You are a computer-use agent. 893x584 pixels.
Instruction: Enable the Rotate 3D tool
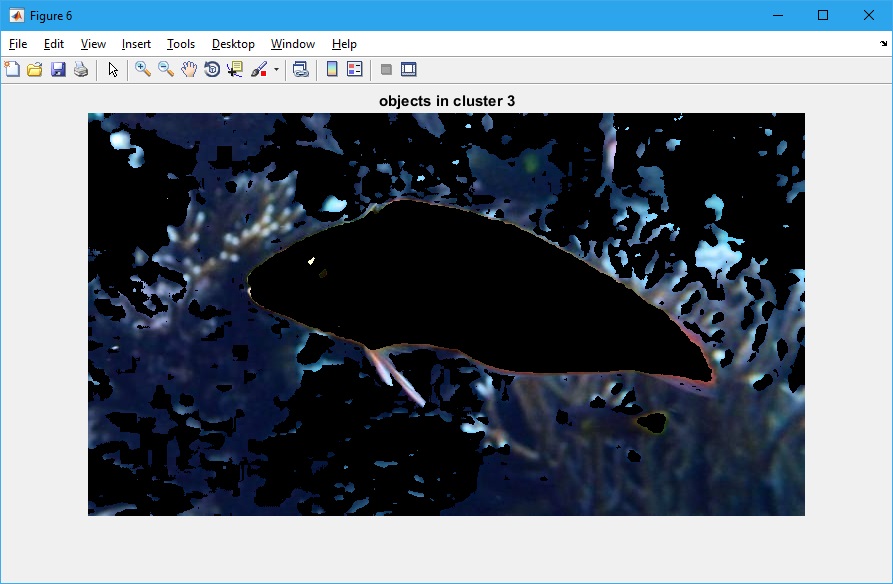coord(212,69)
